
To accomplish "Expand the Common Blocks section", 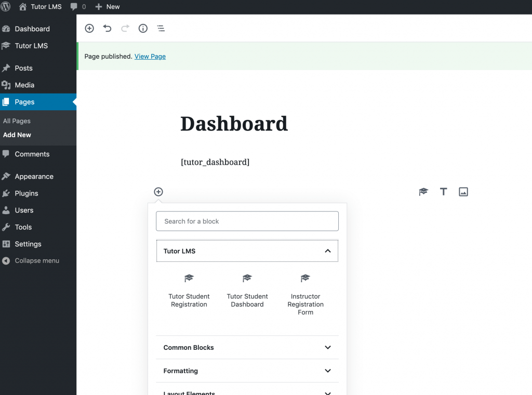I will pyautogui.click(x=328, y=347).
